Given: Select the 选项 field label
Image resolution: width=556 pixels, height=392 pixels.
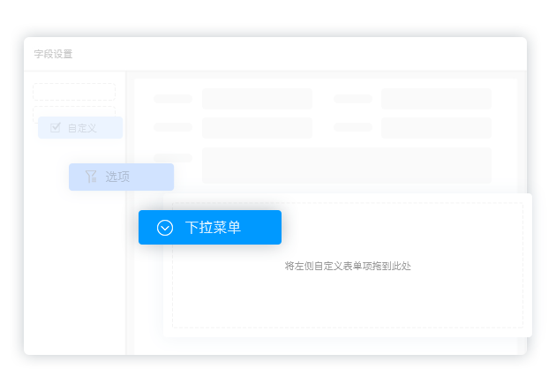Looking at the screenshot, I should coord(118,177).
